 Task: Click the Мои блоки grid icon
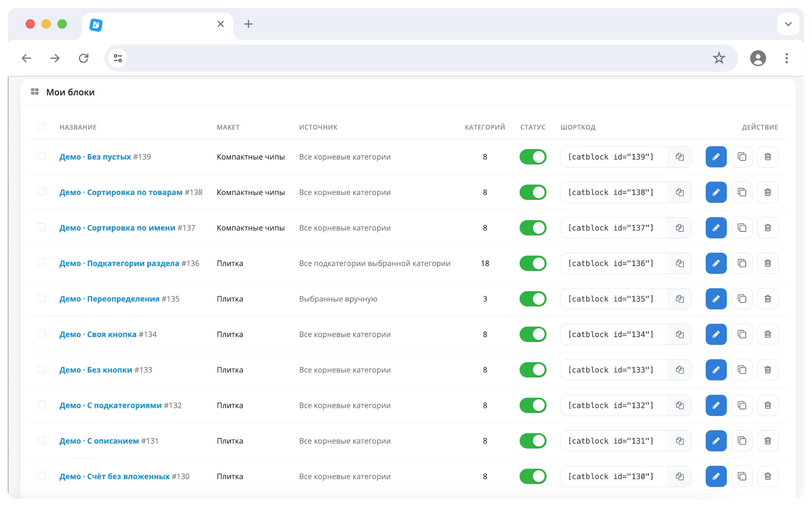[x=35, y=92]
